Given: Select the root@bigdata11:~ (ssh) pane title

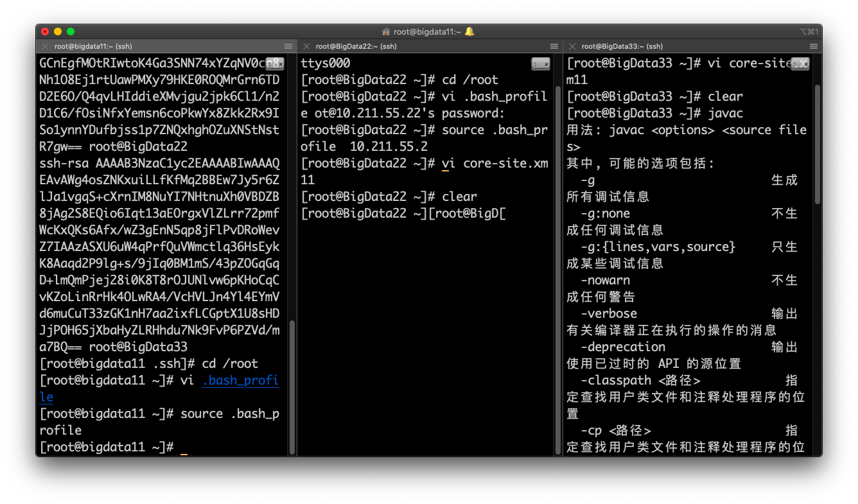Looking at the screenshot, I should [x=92, y=46].
